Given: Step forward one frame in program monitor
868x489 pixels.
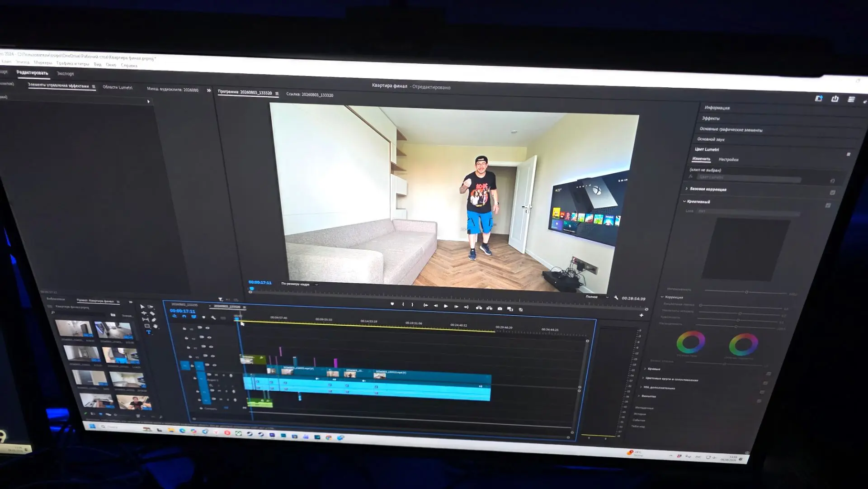Looking at the screenshot, I should 456,307.
